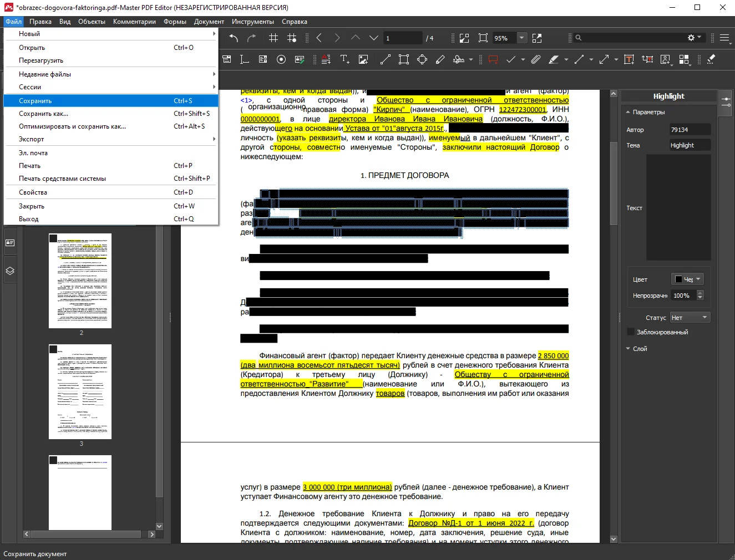The height and width of the screenshot is (560, 735).
Task: Select the page 3 thumbnail
Action: click(x=80, y=391)
